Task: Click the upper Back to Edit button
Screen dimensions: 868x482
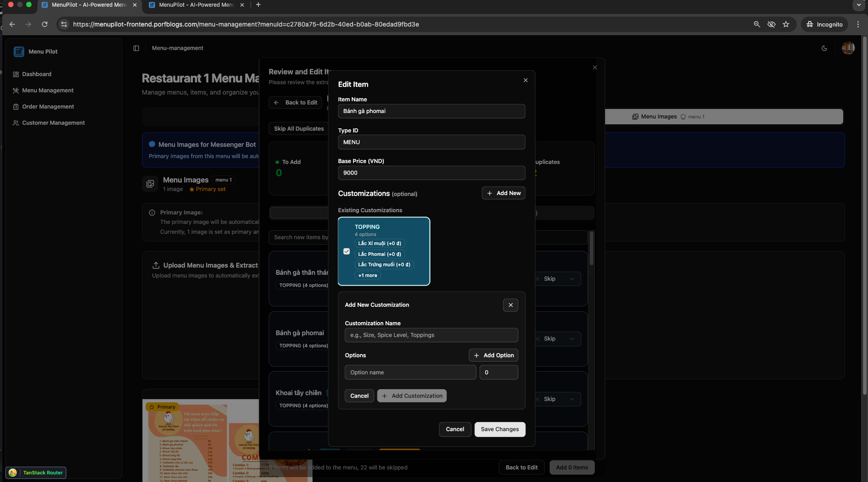Action: click(296, 103)
